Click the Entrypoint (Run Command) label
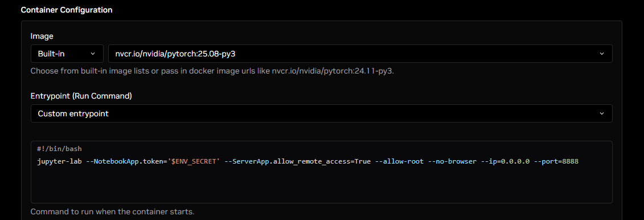 click(x=81, y=96)
